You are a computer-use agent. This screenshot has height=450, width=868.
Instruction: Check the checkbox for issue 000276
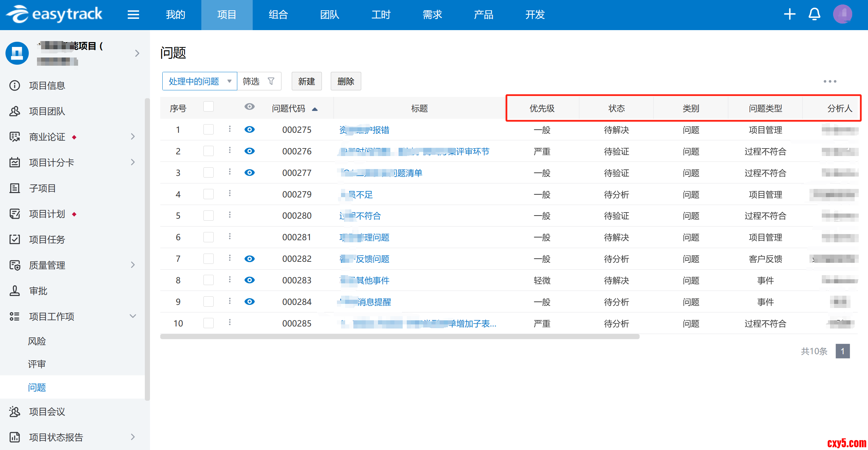click(208, 151)
